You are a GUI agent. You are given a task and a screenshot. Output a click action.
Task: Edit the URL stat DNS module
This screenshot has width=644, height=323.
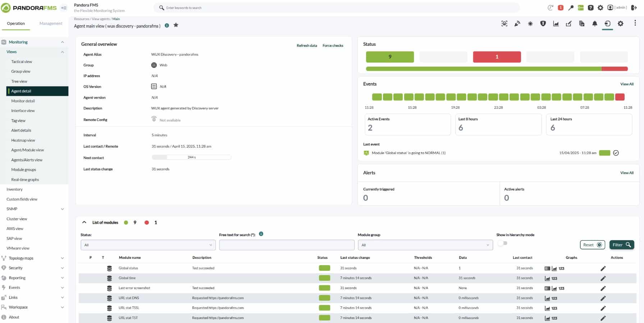pos(603,298)
